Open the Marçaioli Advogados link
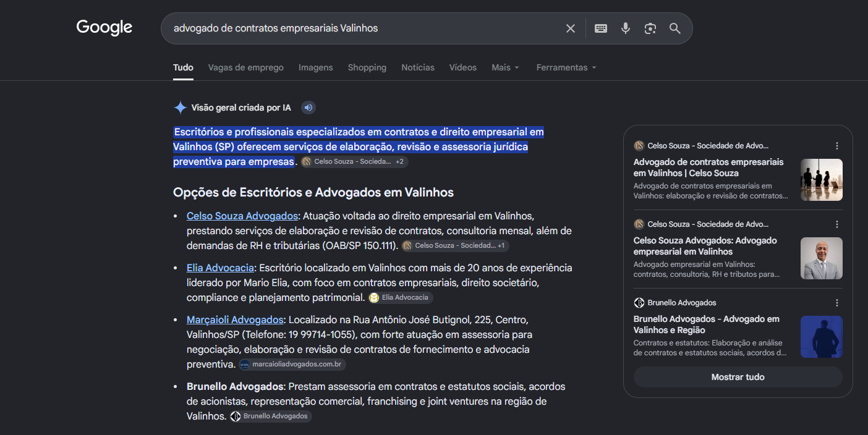 click(235, 319)
